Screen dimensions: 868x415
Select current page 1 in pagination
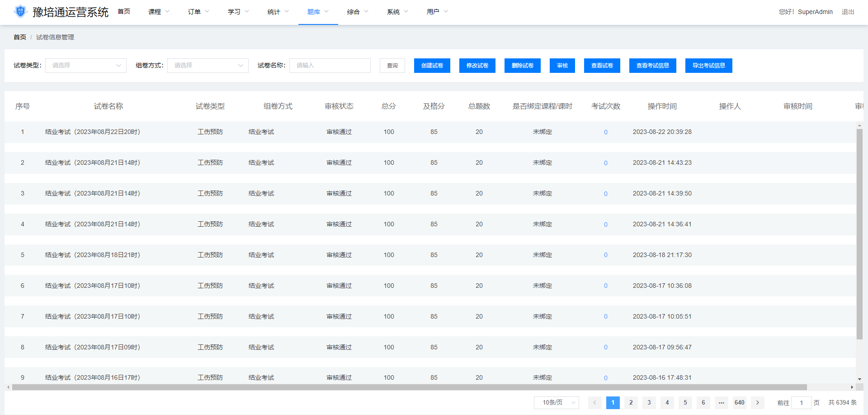[613, 402]
